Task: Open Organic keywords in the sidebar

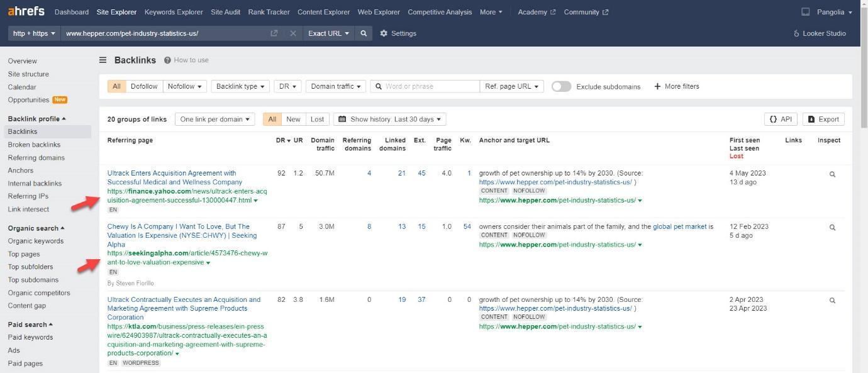Action: [x=36, y=241]
